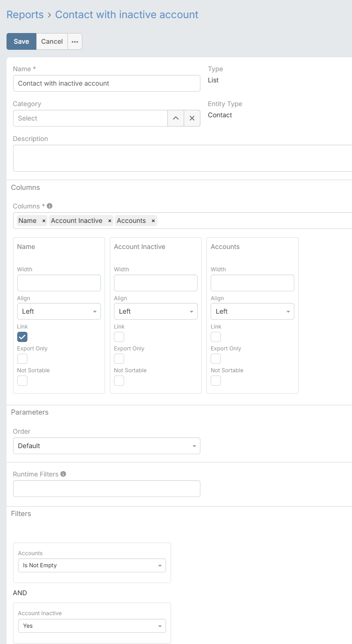
Task: Focus the Width field for Account Inactive
Action: [x=156, y=283]
